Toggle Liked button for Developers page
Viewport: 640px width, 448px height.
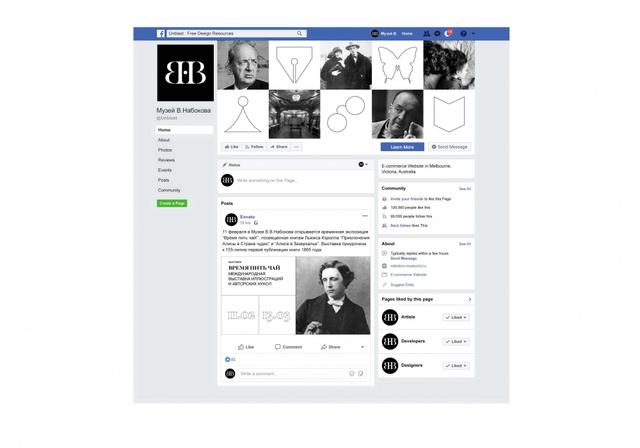click(x=456, y=341)
